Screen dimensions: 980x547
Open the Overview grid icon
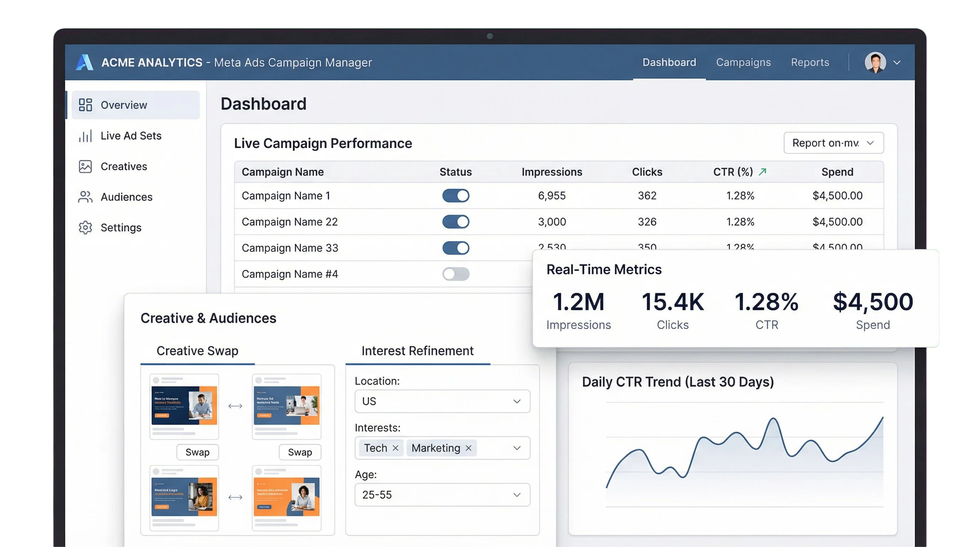coord(85,105)
